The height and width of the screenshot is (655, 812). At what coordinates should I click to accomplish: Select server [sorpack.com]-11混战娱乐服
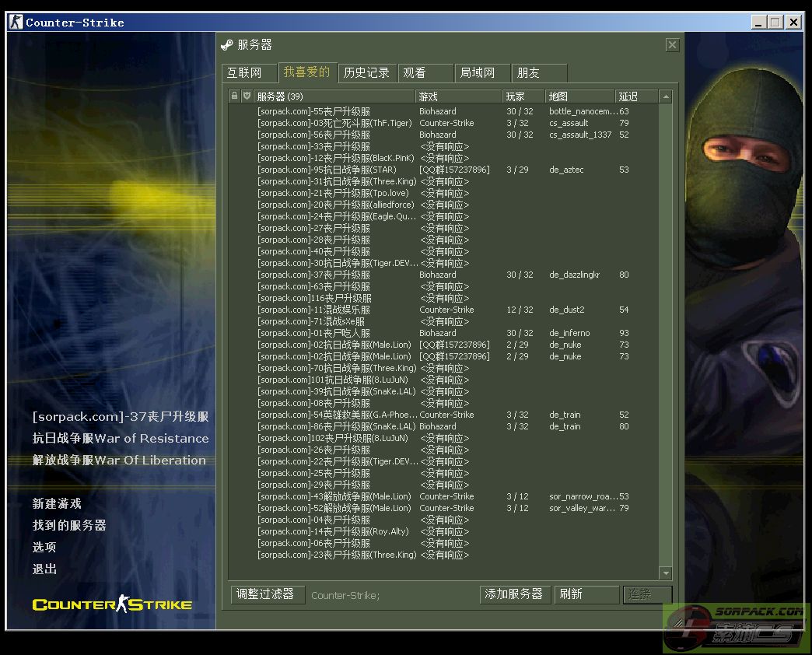point(443,310)
